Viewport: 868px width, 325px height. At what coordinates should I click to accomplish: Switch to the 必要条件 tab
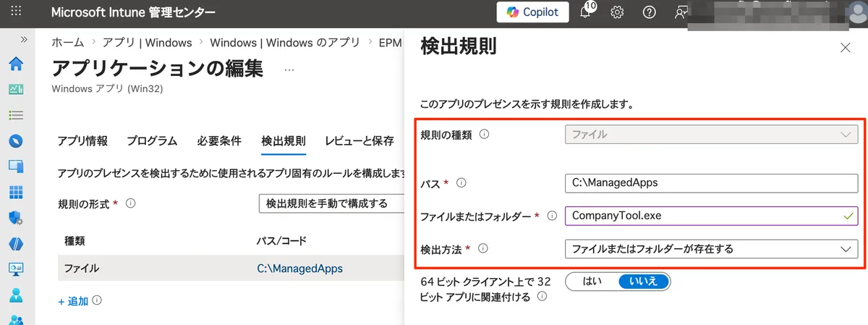[219, 140]
